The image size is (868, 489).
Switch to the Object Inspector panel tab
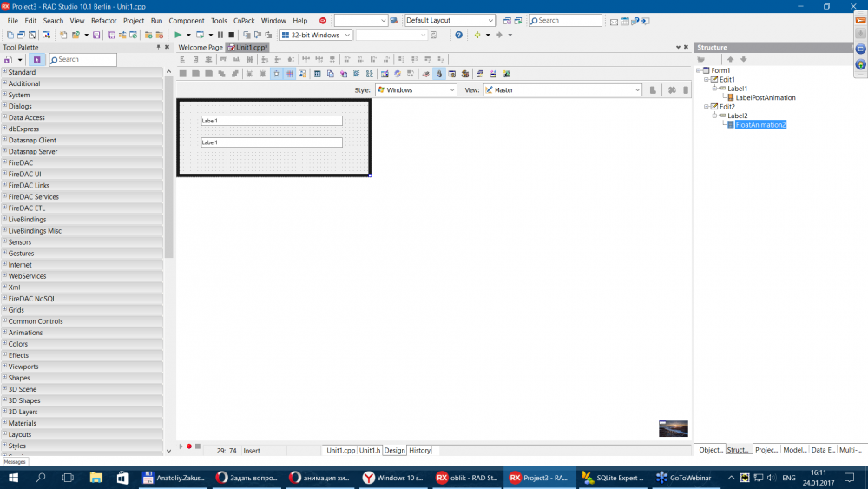pyautogui.click(x=711, y=450)
